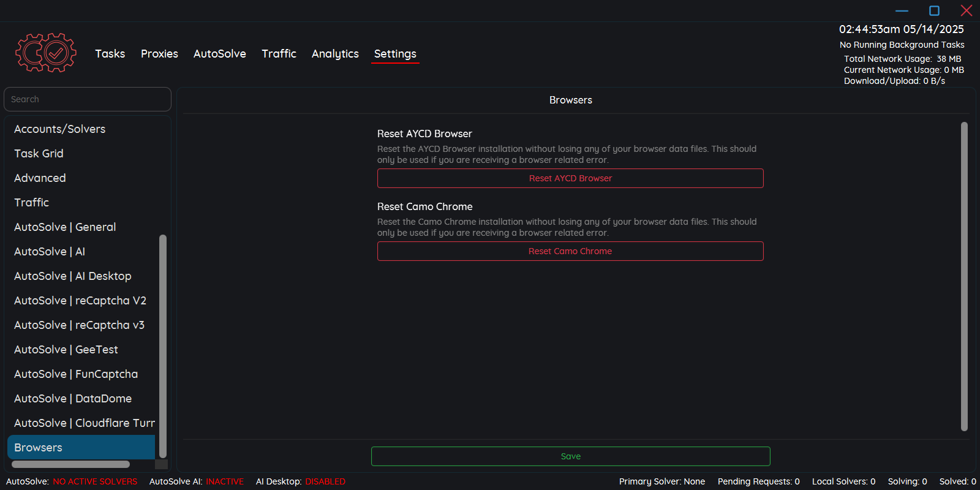Click Reset Camo Chrome button
The height and width of the screenshot is (490, 980).
click(x=570, y=251)
